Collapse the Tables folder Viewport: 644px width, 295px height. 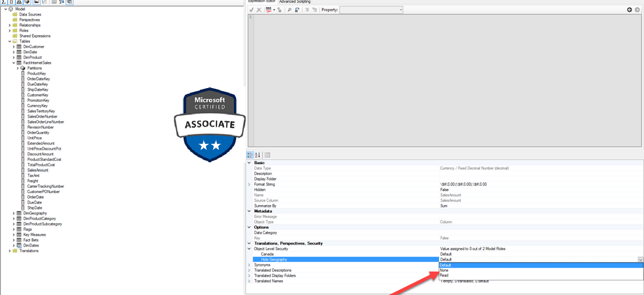pos(9,41)
